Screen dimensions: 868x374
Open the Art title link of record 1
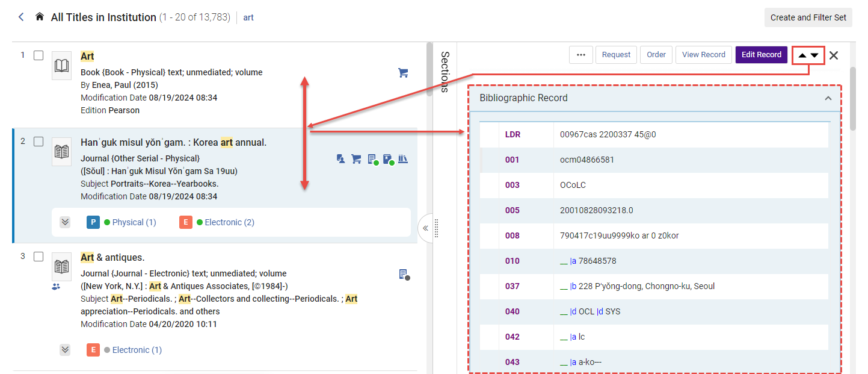pyautogui.click(x=87, y=56)
